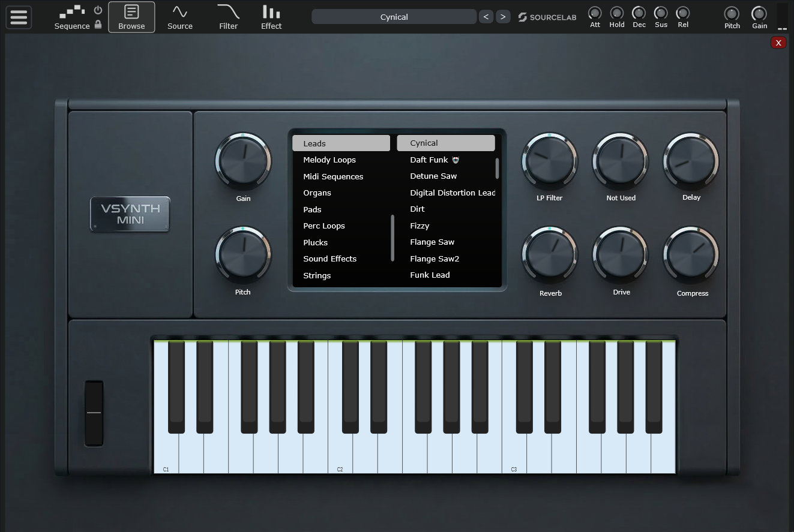Open the Filter section

[x=228, y=17]
